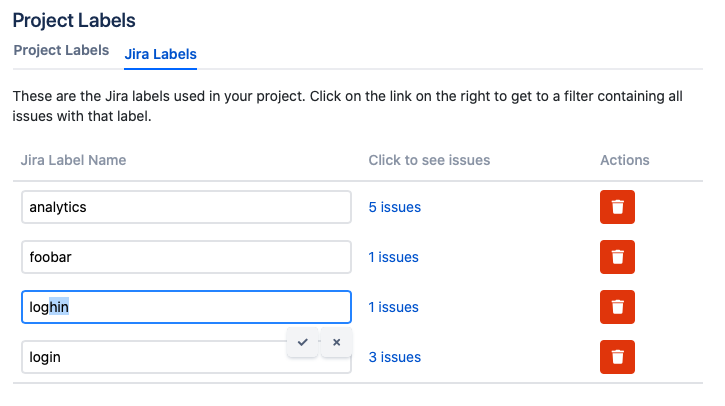Viewport: 725px width, 406px height.
Task: Open the 5 issues link for analytics
Action: point(395,207)
